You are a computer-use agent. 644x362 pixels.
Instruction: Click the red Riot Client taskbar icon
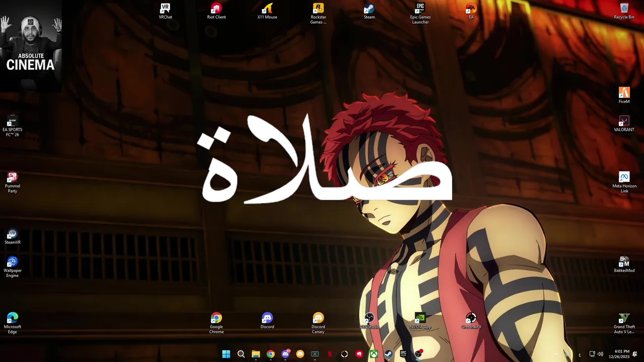click(x=359, y=354)
